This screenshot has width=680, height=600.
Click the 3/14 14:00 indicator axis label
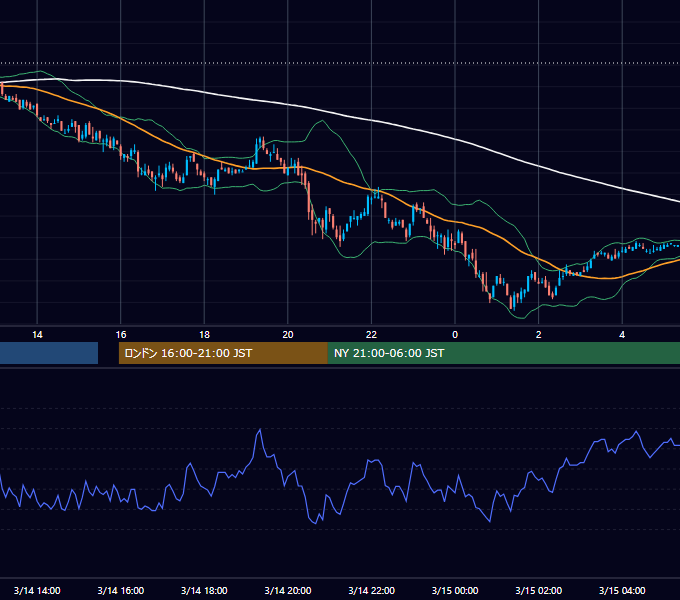click(x=37, y=590)
